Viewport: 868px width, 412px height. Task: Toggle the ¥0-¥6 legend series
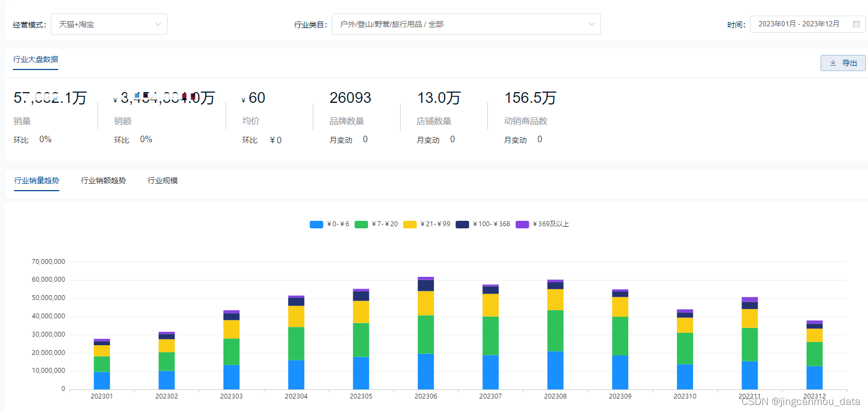click(330, 224)
